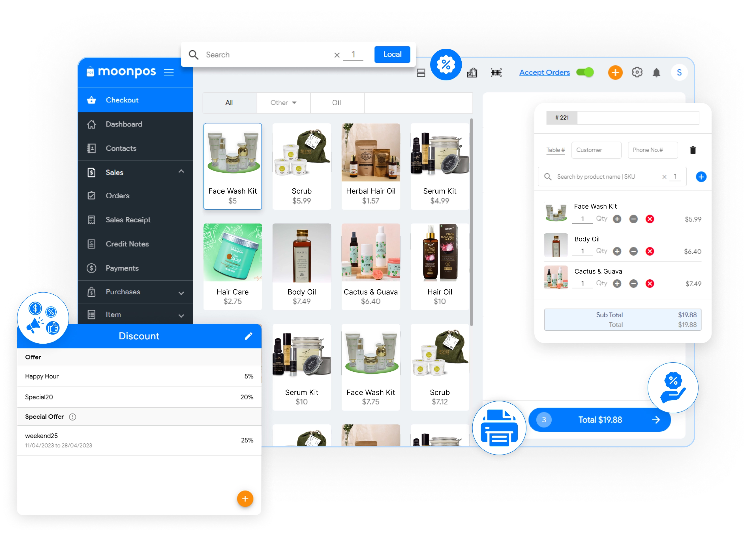
Task: Expand the Purchases menu section
Action: (181, 293)
